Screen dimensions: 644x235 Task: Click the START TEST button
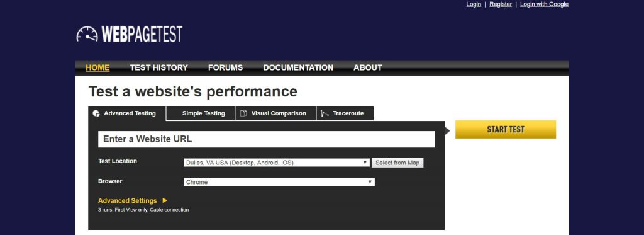click(x=506, y=129)
